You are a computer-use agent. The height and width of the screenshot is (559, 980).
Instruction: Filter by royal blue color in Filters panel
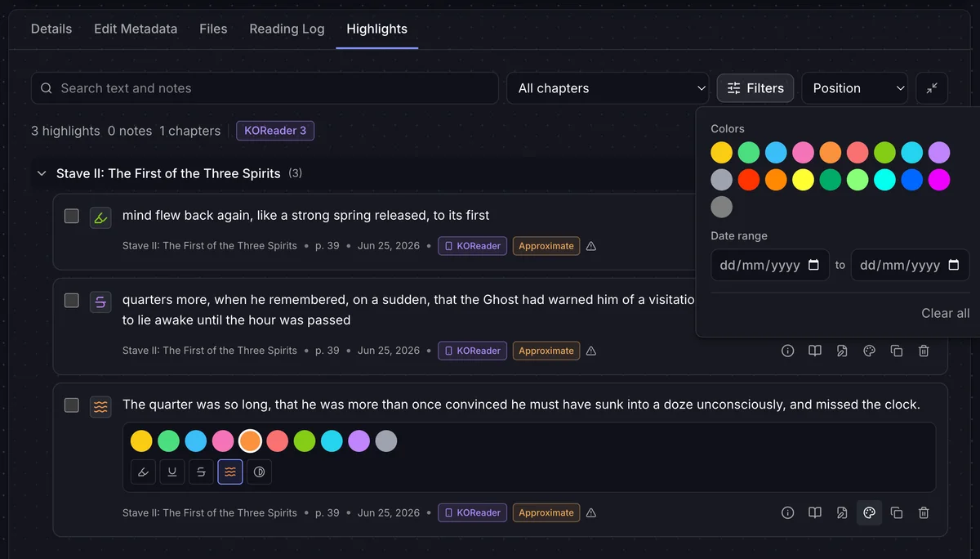(x=912, y=180)
